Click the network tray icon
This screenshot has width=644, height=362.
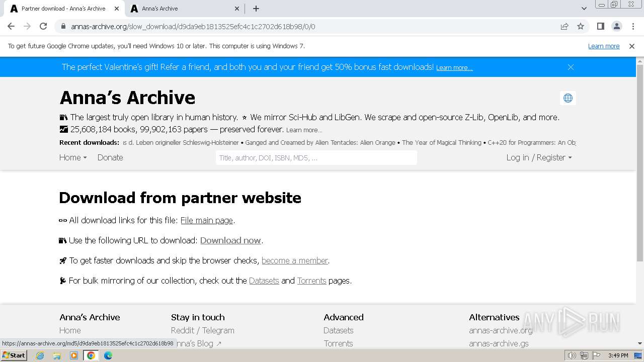[584, 355]
